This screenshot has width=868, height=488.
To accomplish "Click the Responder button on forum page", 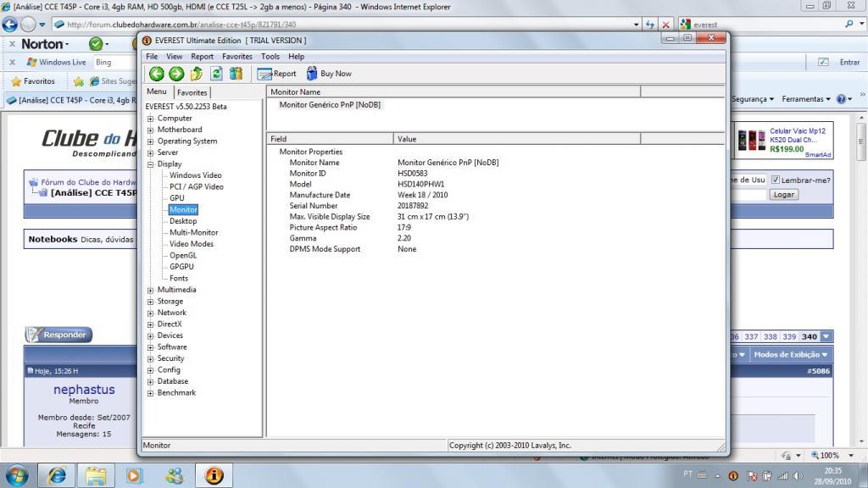I will [x=58, y=335].
